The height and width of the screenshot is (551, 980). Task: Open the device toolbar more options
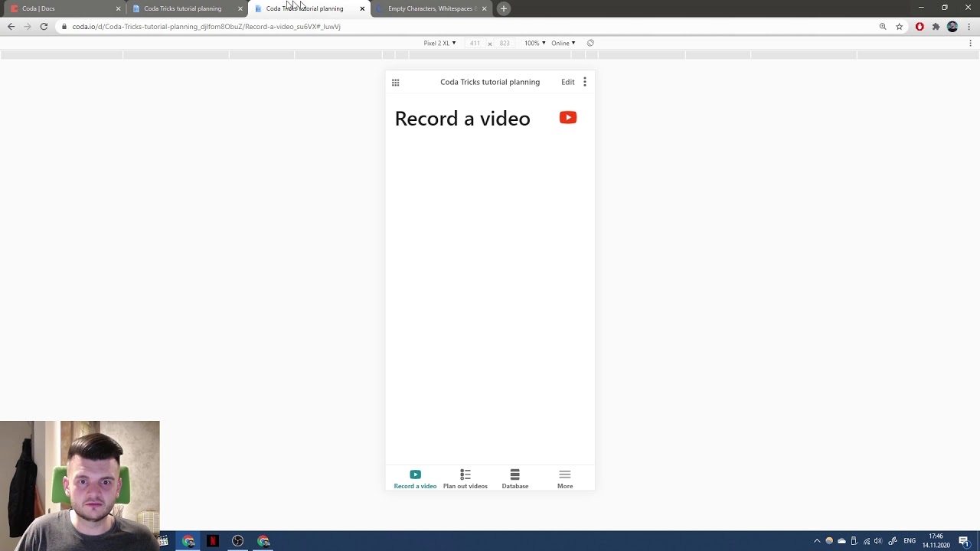(970, 43)
